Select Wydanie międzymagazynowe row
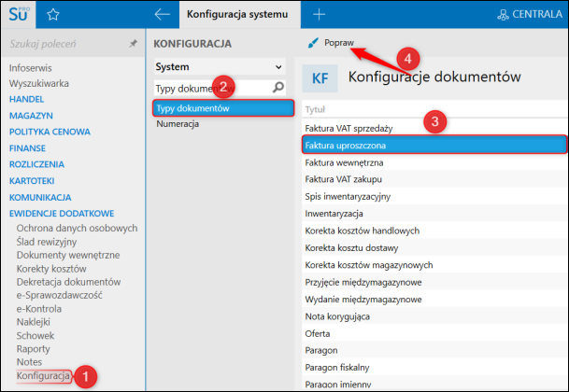Viewport: 569px width, 392px height. click(434, 300)
